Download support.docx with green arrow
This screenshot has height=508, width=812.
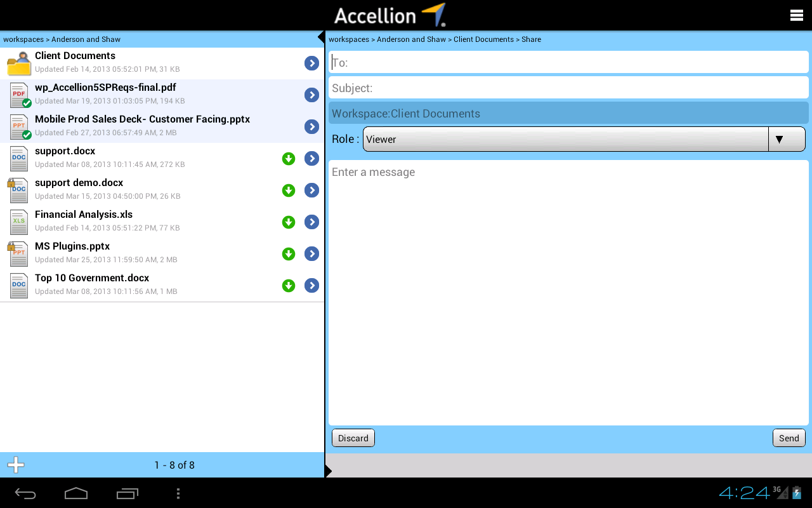click(289, 159)
